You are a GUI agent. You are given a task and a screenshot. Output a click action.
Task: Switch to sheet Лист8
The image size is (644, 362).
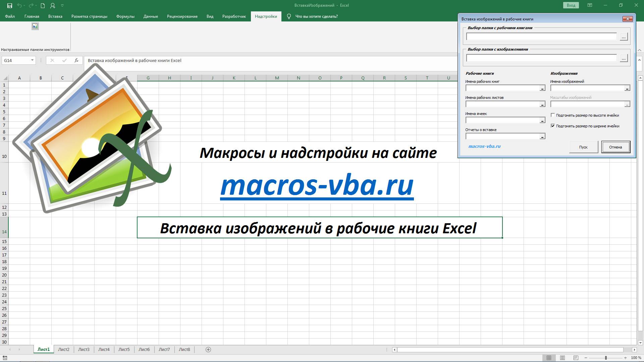[184, 350]
